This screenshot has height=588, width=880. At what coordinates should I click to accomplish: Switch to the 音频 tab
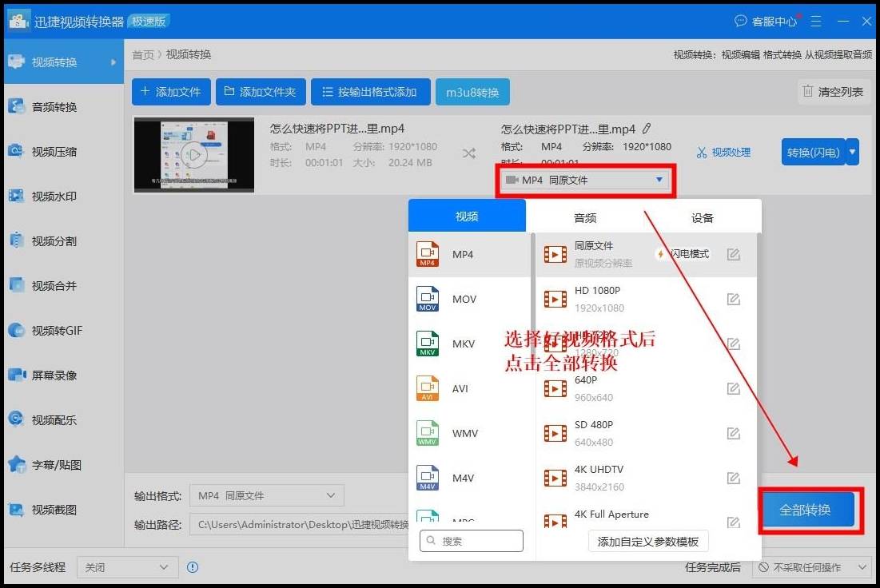[585, 217]
